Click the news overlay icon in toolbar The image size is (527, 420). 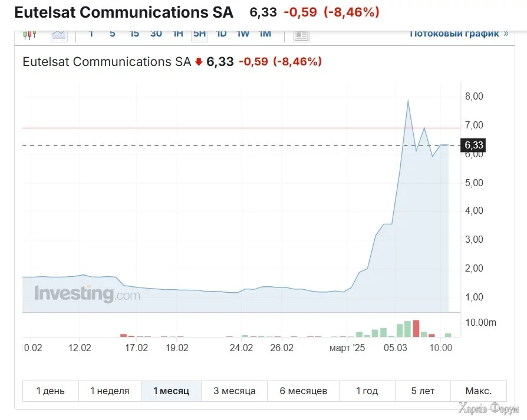coord(301,35)
